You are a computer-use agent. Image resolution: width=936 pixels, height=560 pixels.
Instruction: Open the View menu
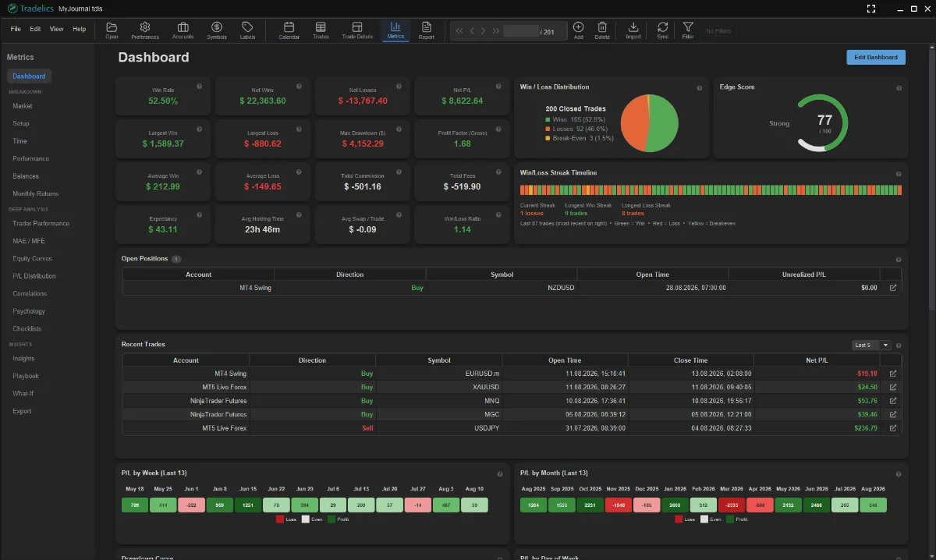click(56, 29)
